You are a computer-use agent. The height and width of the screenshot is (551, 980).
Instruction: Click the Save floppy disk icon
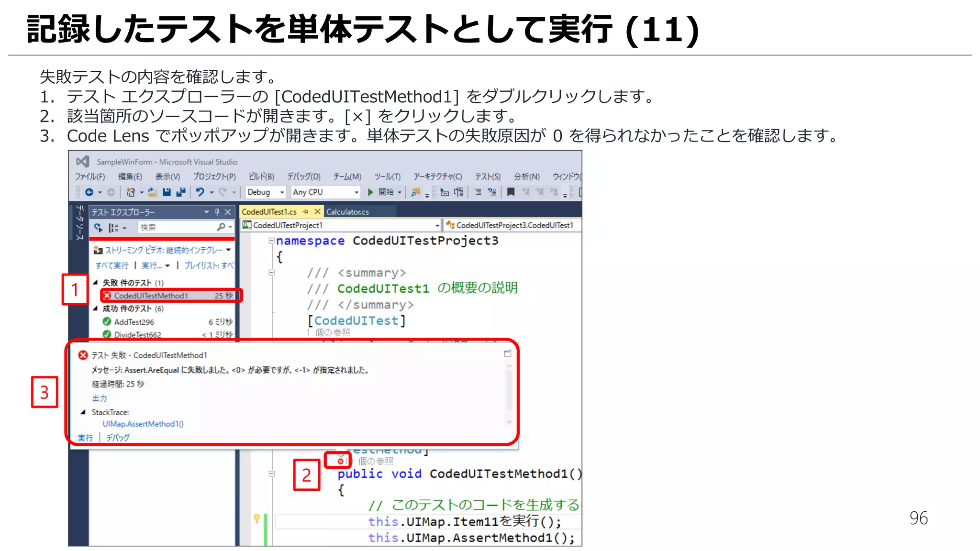click(167, 192)
